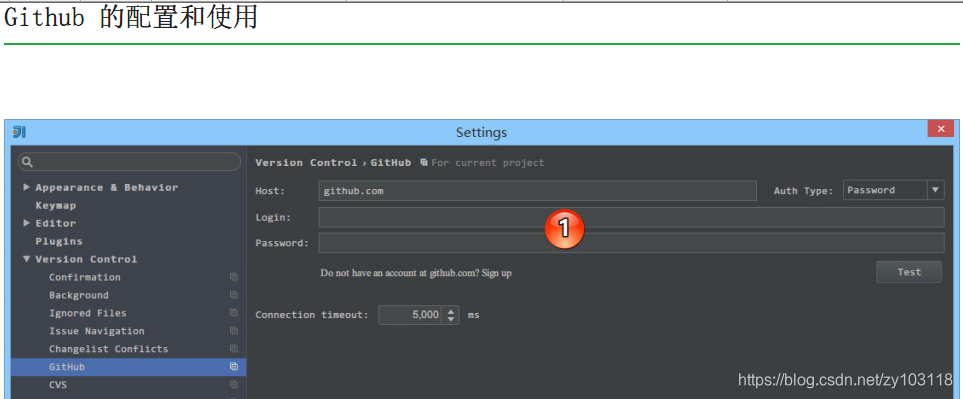Select GitHub in Version Control tree
The width and height of the screenshot is (963, 399).
[x=128, y=367]
